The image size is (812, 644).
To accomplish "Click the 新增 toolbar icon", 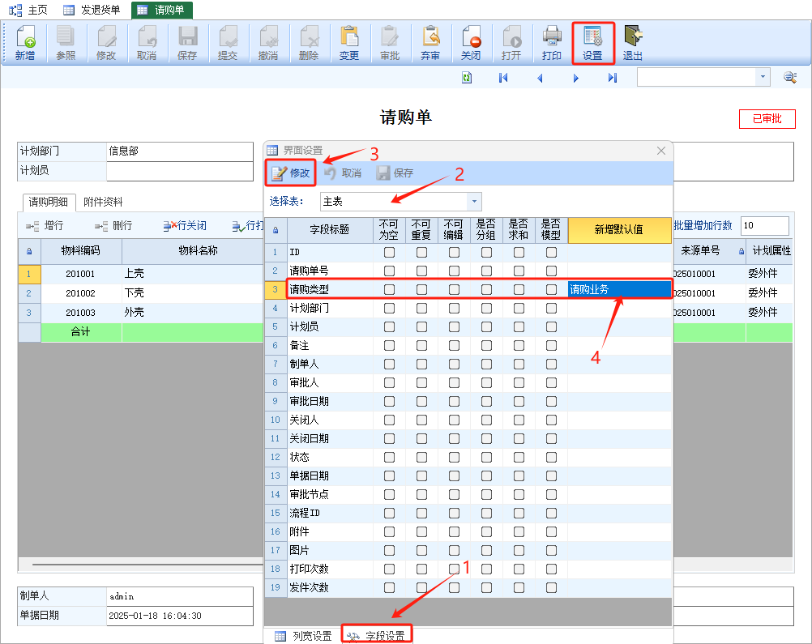I will [x=25, y=43].
